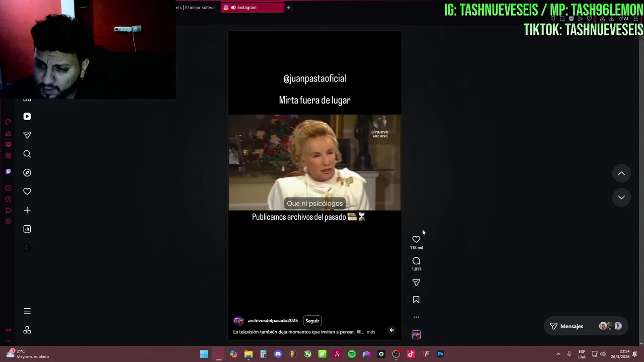This screenshot has height=362, width=644.
Task: Open the dashboard chart icon in sidebar
Action: pos(27,229)
